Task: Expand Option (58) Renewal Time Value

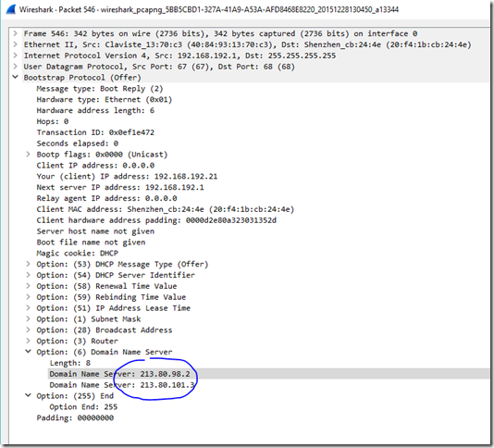Action: coord(28,286)
